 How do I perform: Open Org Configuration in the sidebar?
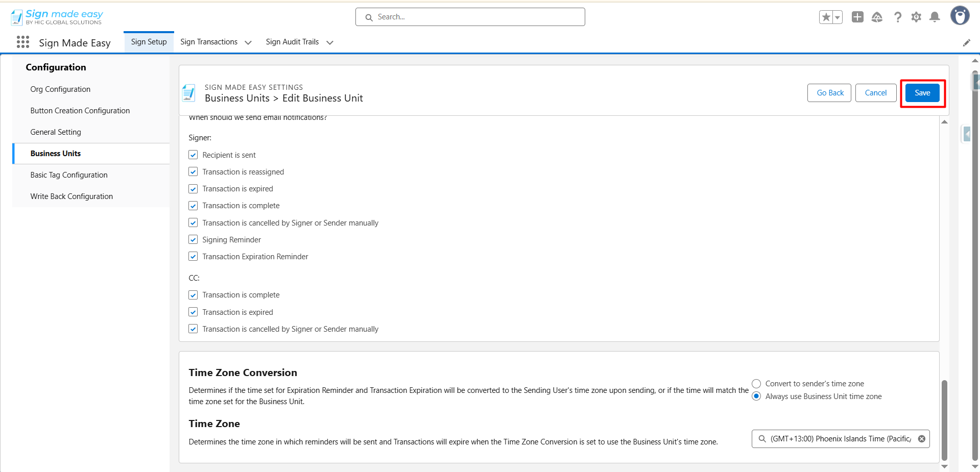[x=60, y=89]
